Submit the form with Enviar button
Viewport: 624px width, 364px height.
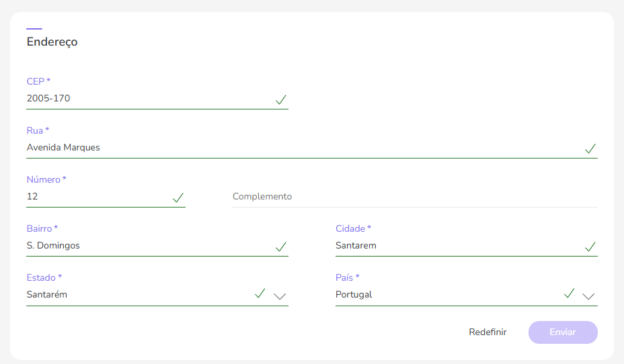[x=563, y=332]
